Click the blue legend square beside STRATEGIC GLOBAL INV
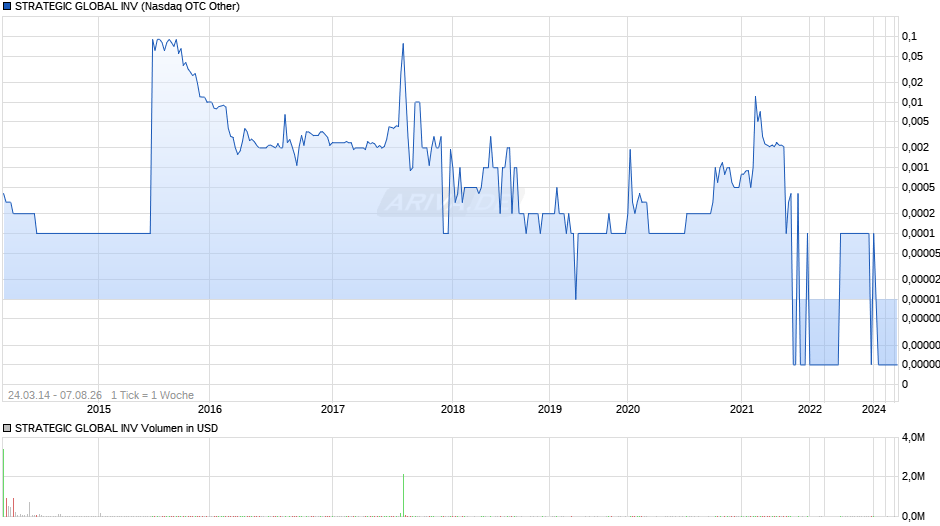The image size is (940, 526). 7,7
